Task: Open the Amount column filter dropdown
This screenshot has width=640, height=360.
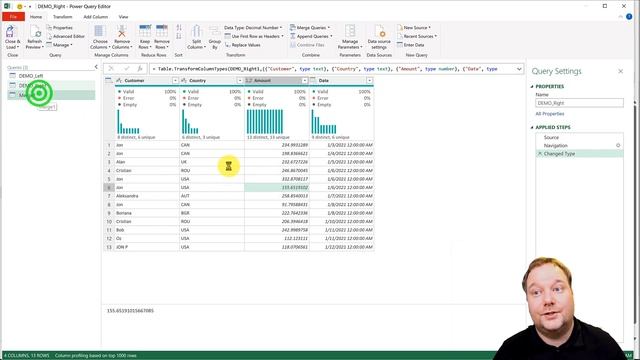Action: pos(304,80)
